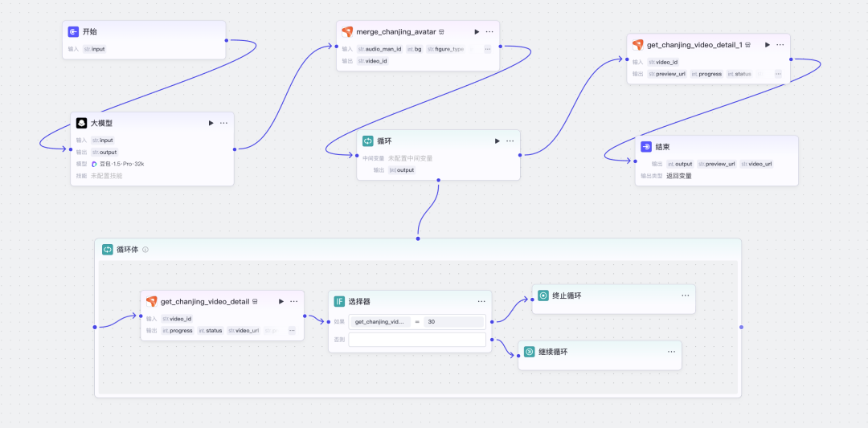Viewport: 868px width, 428px height.
Task: Click the get_chanjing_video_detail icon inside loop body
Action: (x=152, y=301)
